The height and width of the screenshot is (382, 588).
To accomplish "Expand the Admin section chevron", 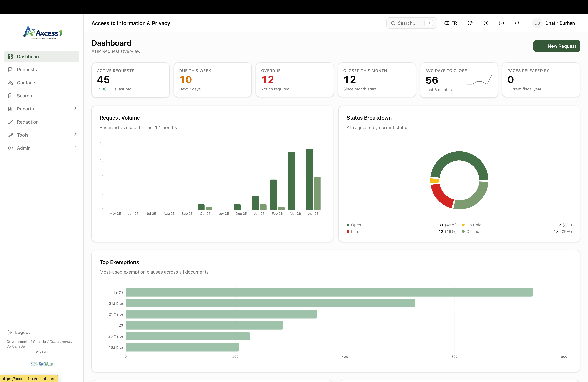I will pos(75,148).
